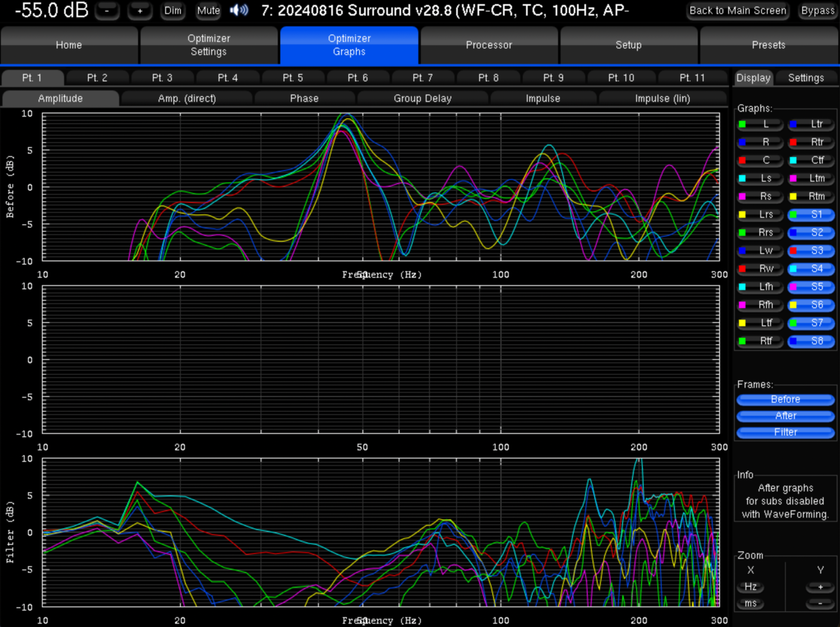Click the speaker volume icon

point(239,10)
